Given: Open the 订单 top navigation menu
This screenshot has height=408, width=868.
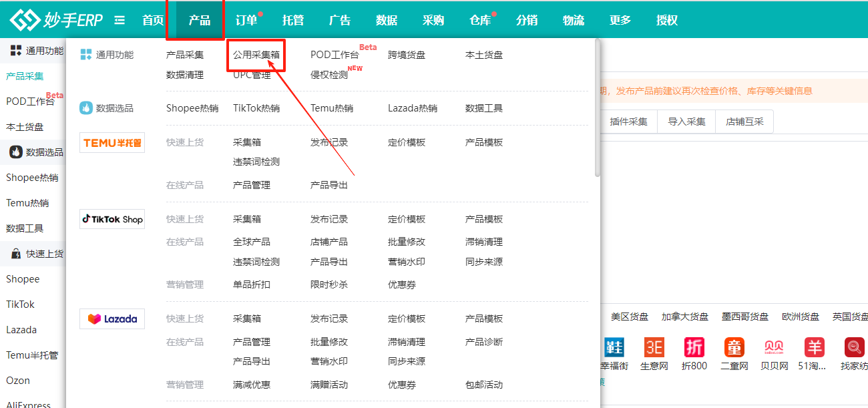Looking at the screenshot, I should (246, 20).
